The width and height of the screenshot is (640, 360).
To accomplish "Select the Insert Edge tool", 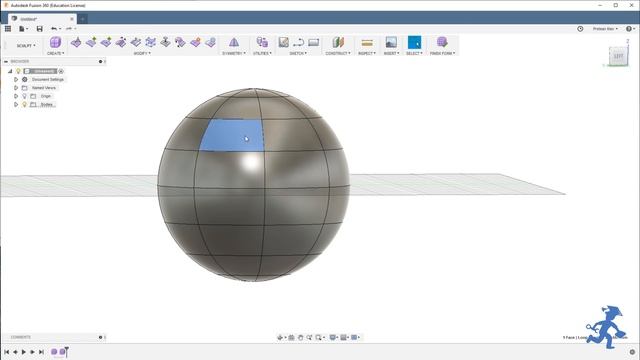I will 91,42.
